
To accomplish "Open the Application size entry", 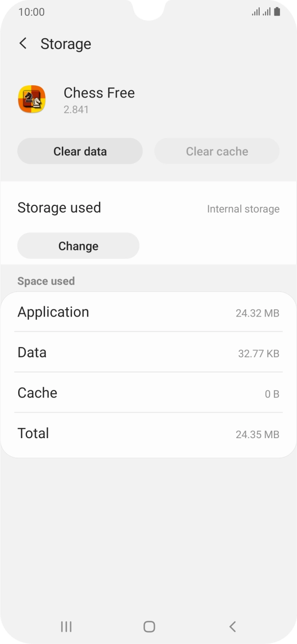I will point(148,312).
